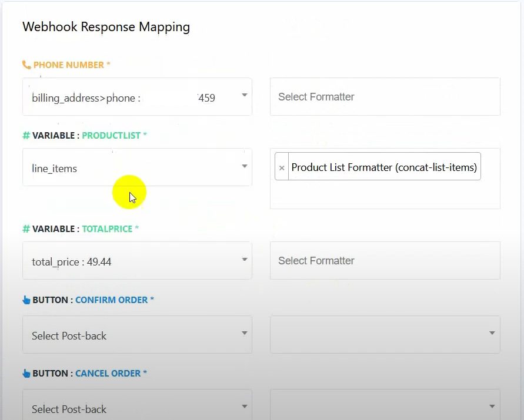Focus the Select Formatter field for phone number

[385, 97]
